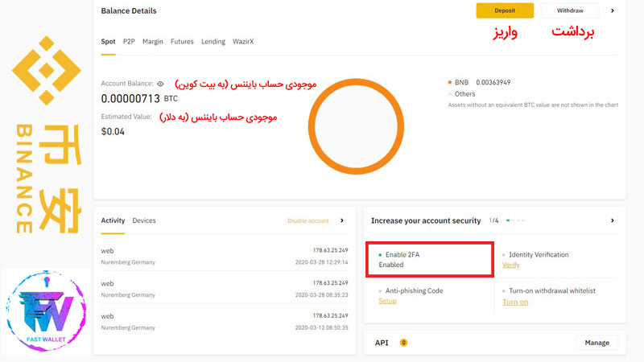
Task: Click the Verify link for Identity Verification
Action: coord(510,265)
